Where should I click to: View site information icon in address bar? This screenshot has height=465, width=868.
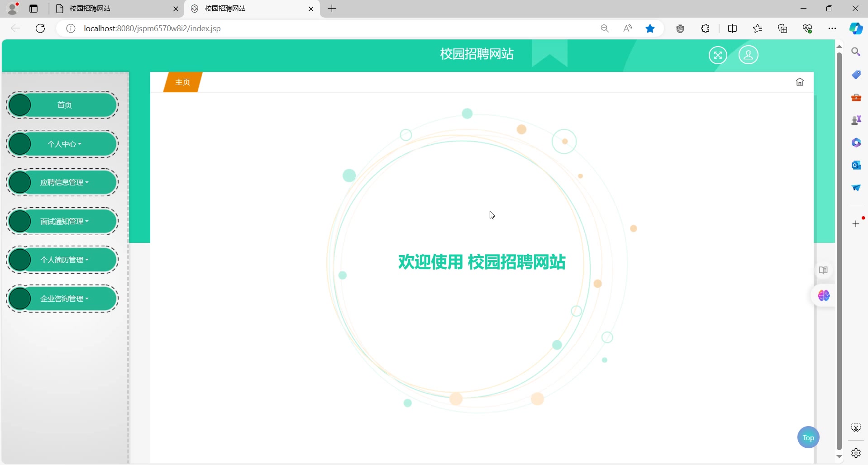click(x=71, y=28)
